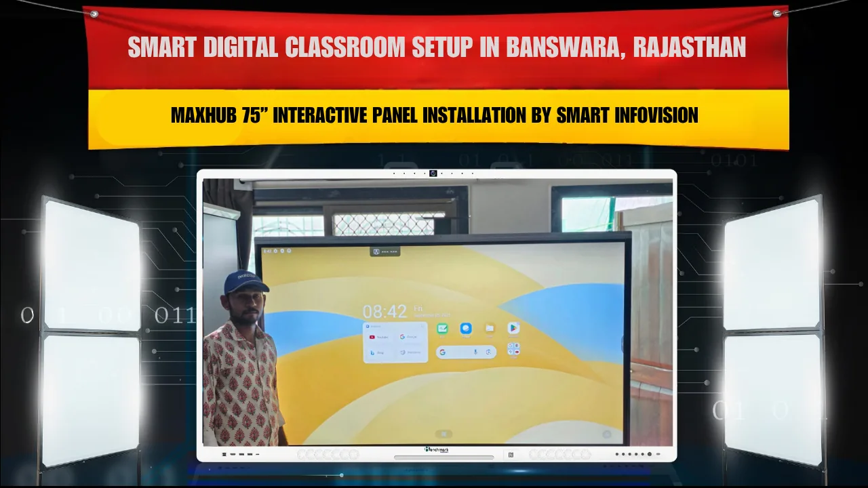The width and height of the screenshot is (868, 488).
Task: Open Bing shortcut in browser widget
Action: (x=378, y=352)
